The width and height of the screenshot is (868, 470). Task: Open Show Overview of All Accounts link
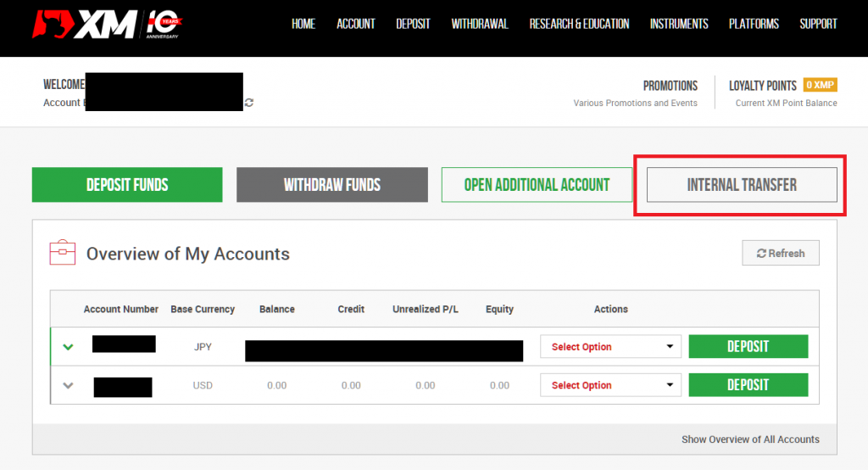(x=750, y=439)
